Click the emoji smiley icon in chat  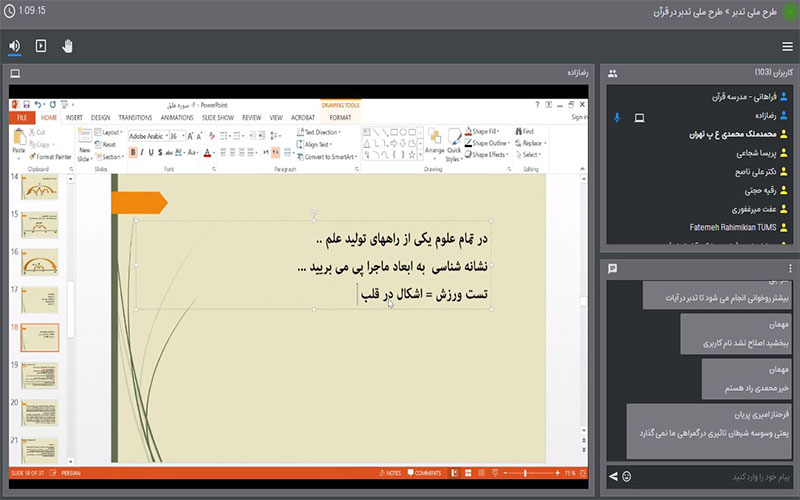pyautogui.click(x=627, y=476)
